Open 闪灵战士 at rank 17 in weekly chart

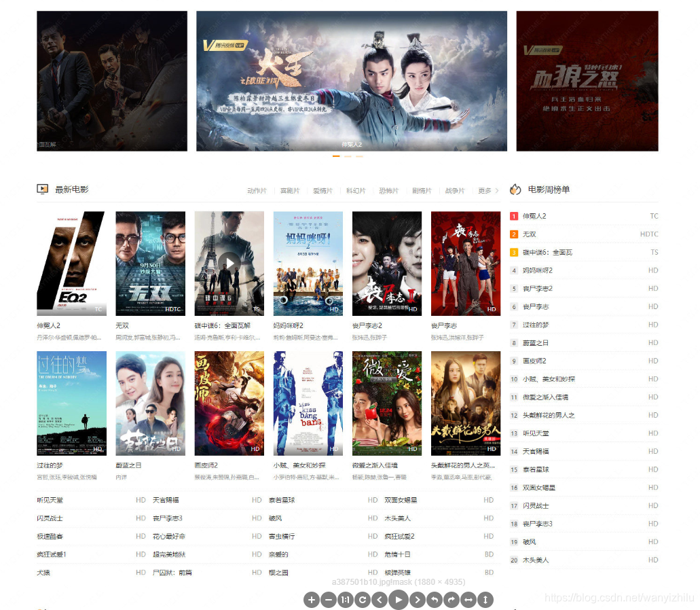click(x=536, y=505)
